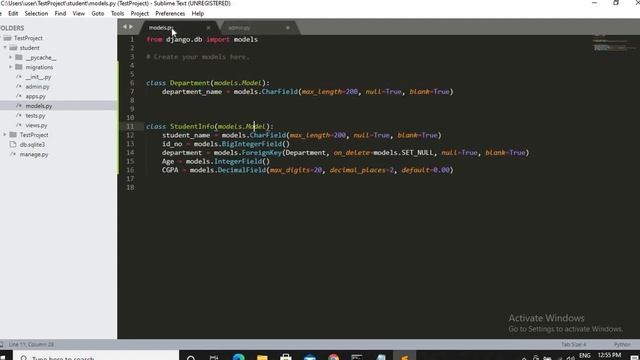Image resolution: width=640 pixels, height=360 pixels.
Task: Click 'student_name' on line 12
Action: click(186, 135)
